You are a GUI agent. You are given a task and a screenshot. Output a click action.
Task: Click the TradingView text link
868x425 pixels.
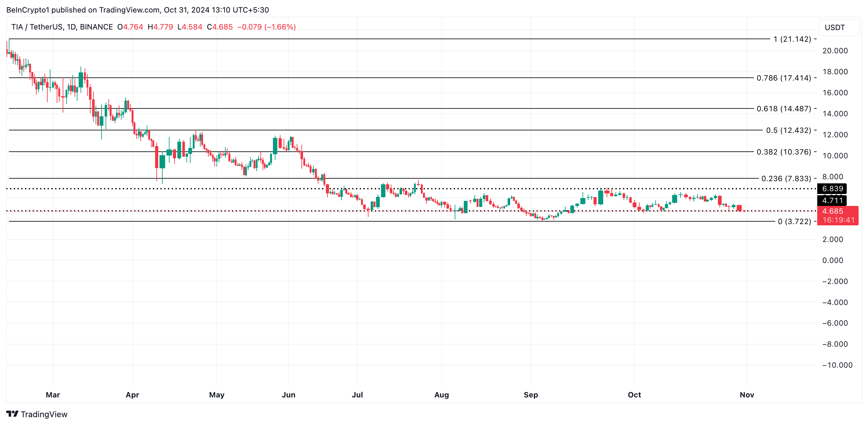tap(44, 414)
